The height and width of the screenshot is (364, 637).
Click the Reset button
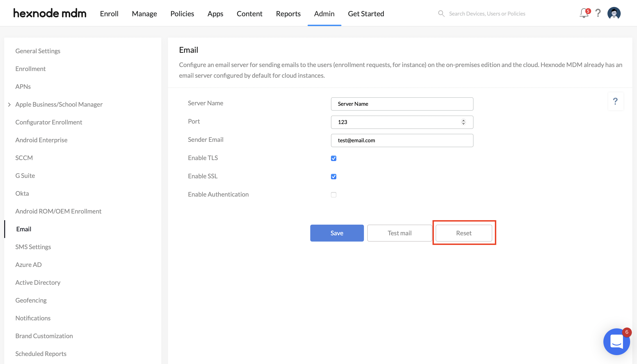[x=464, y=233]
